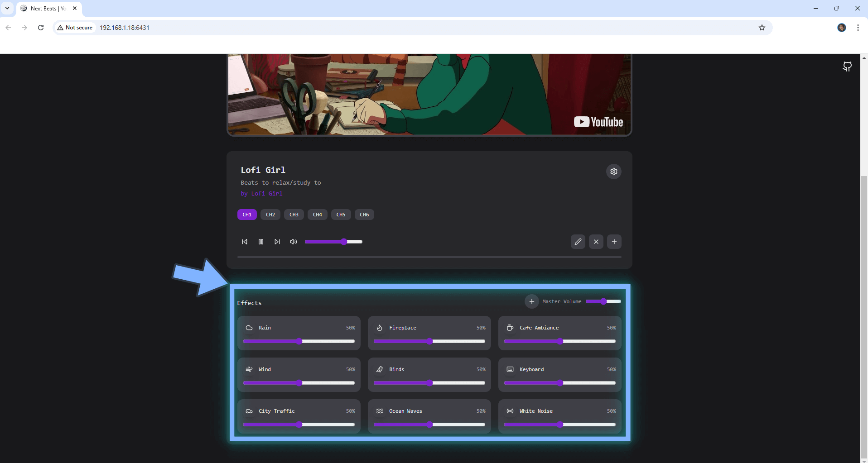
Task: Set the Fireplace effect slider
Action: (x=429, y=341)
